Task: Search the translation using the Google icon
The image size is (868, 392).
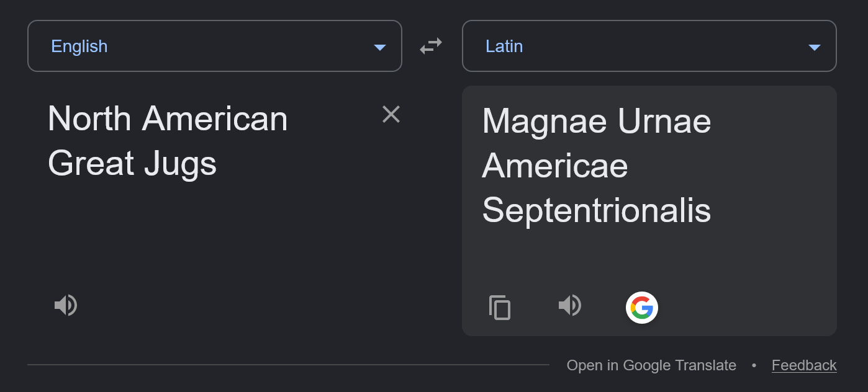Action: click(642, 307)
